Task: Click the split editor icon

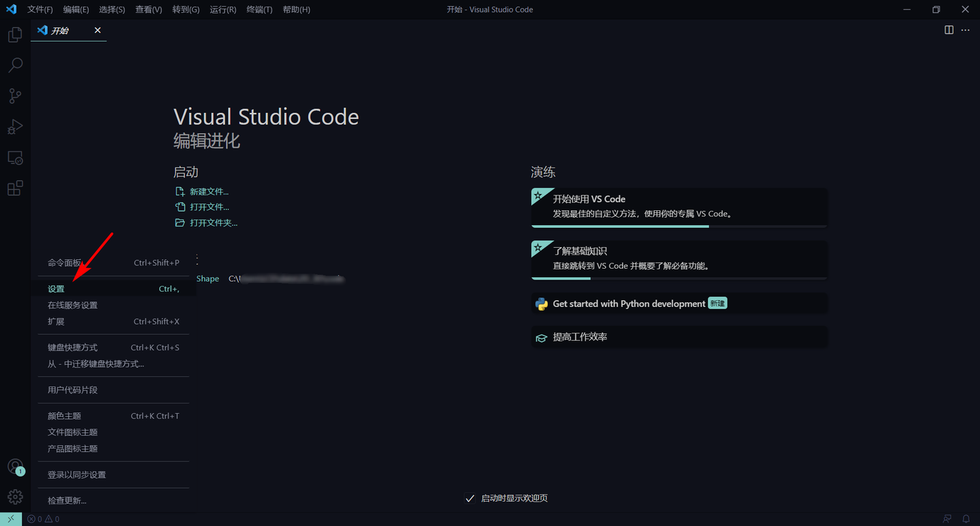Action: (949, 30)
